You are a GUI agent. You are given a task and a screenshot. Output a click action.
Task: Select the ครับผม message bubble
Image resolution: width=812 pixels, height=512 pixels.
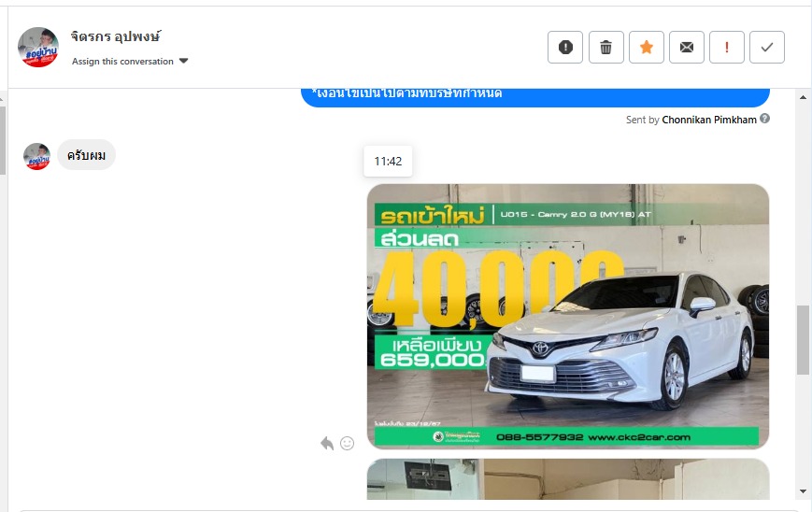(87, 155)
